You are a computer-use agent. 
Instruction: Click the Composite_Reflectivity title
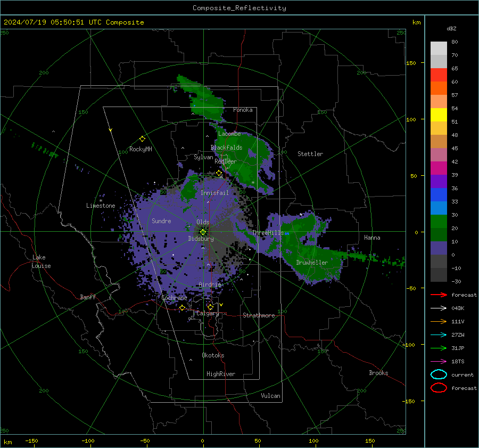[x=240, y=8]
